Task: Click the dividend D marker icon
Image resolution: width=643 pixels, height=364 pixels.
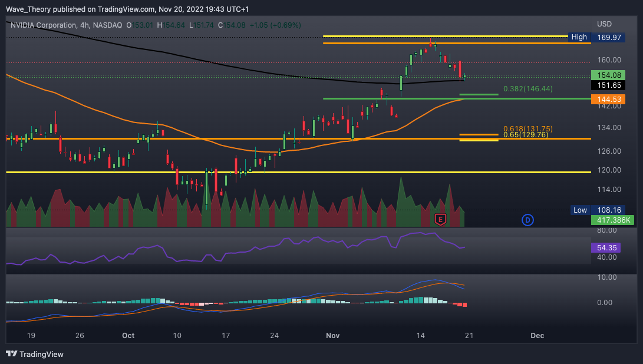Action: [527, 220]
